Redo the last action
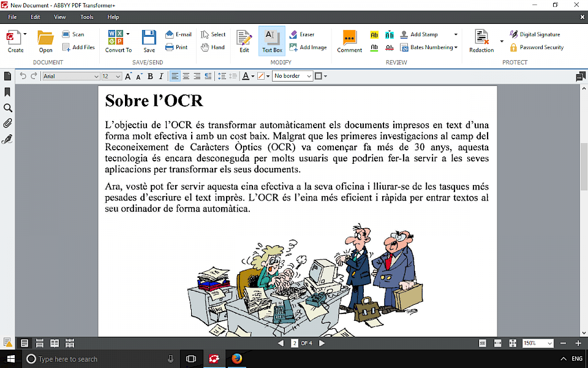This screenshot has width=588, height=368. tap(34, 76)
